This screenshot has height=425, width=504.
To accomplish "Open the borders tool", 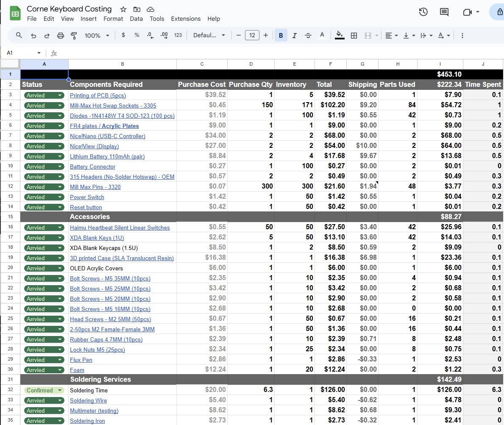I will pos(354,36).
